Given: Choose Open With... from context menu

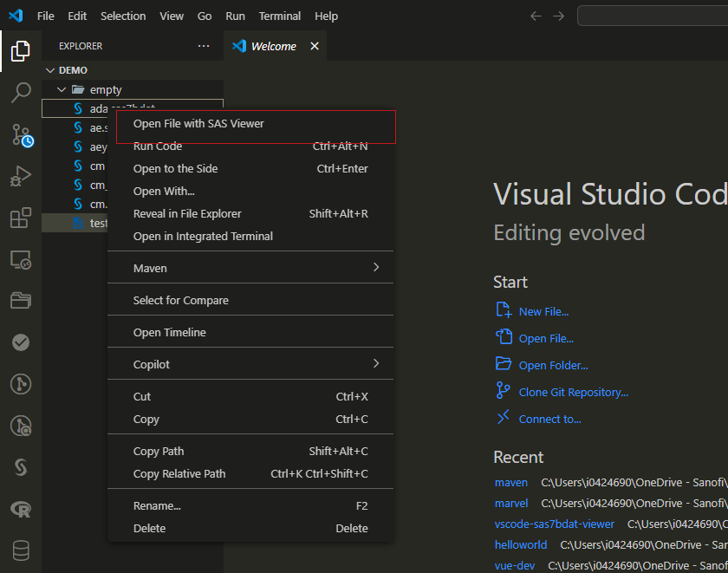Looking at the screenshot, I should click(250, 191).
